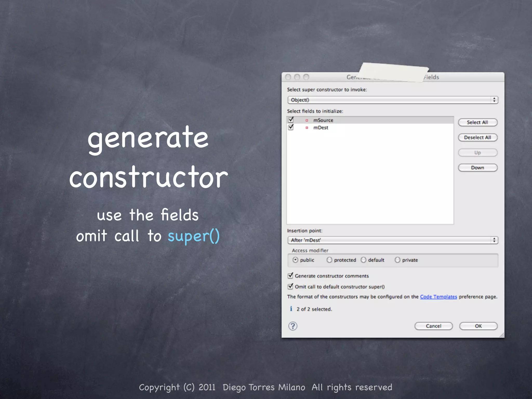Toggle Generate constructor comments checkbox
The height and width of the screenshot is (399, 532).
pos(290,275)
